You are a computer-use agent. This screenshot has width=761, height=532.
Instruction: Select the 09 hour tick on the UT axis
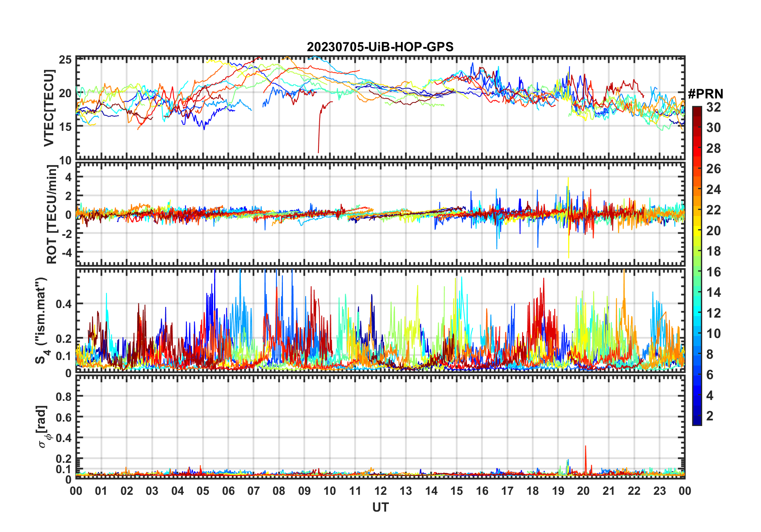304,491
